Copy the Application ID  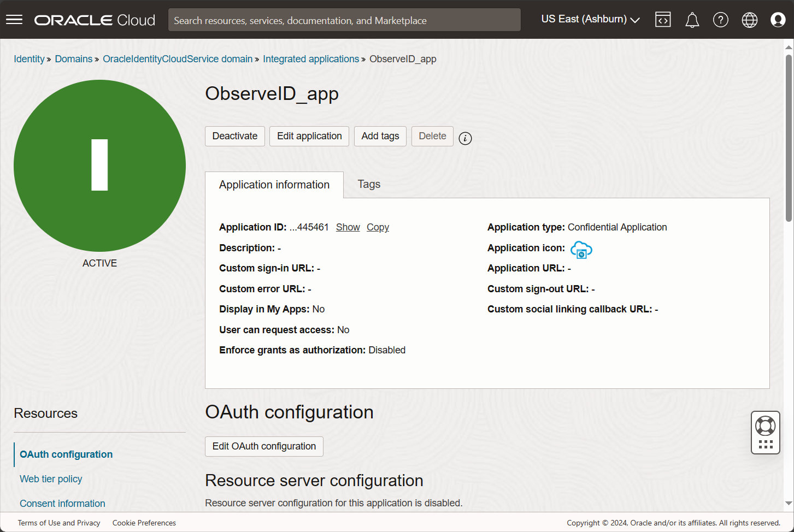(x=378, y=227)
